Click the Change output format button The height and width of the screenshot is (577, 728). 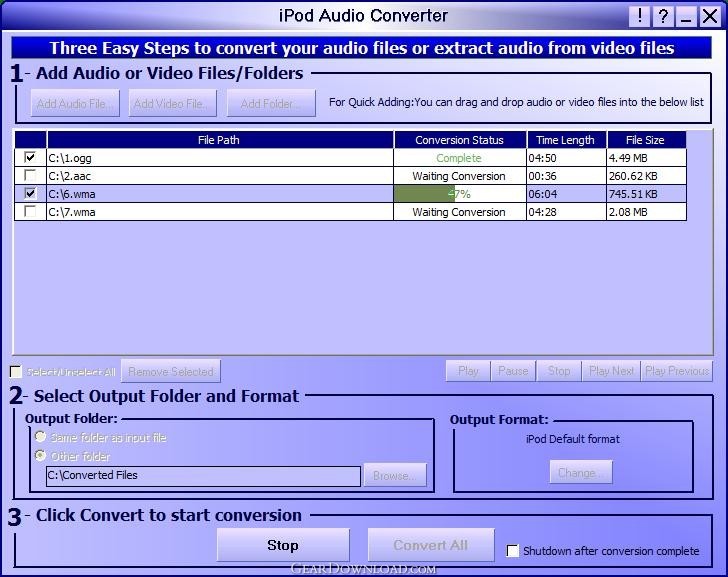pos(581,473)
